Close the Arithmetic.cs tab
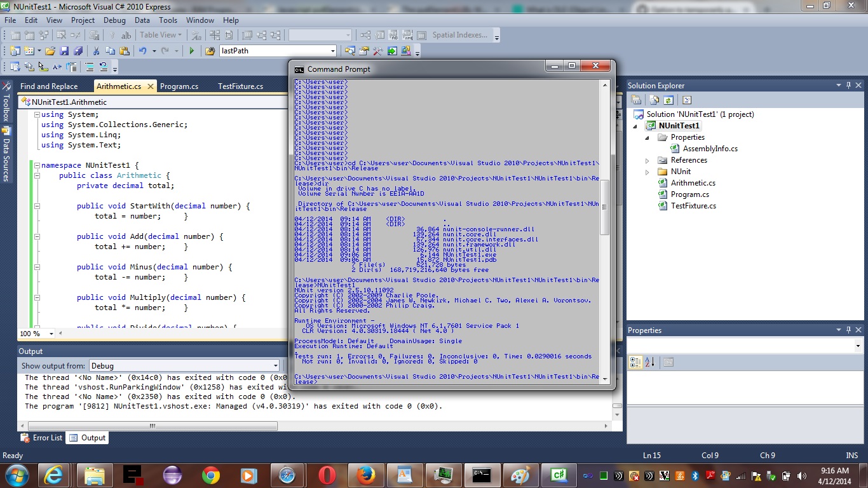Viewport: 868px width, 488px height. (x=150, y=86)
